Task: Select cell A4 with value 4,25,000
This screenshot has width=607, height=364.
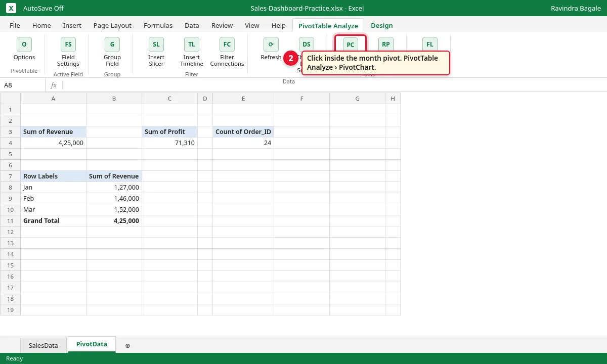Action: pyautogui.click(x=54, y=143)
